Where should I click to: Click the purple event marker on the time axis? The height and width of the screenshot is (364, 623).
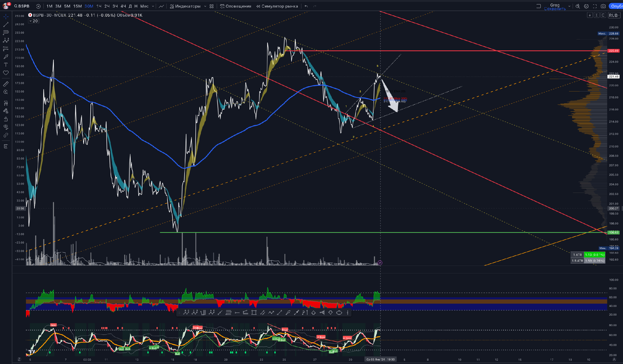click(380, 263)
